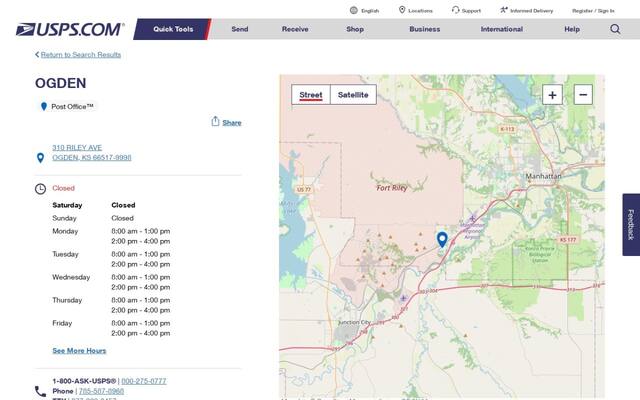Image resolution: width=640 pixels, height=400 pixels.
Task: Click OGDEN, KS 66517-9998 link
Action: coord(92,158)
